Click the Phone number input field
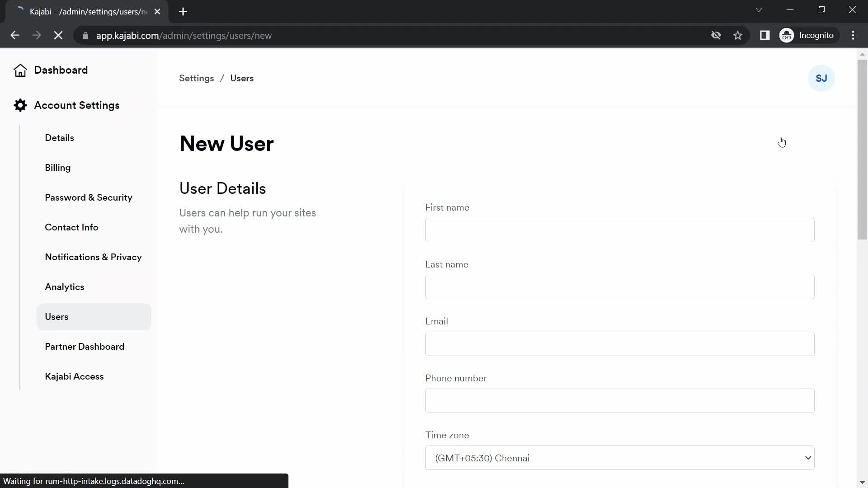Screen dimensions: 868x488 coord(620,401)
